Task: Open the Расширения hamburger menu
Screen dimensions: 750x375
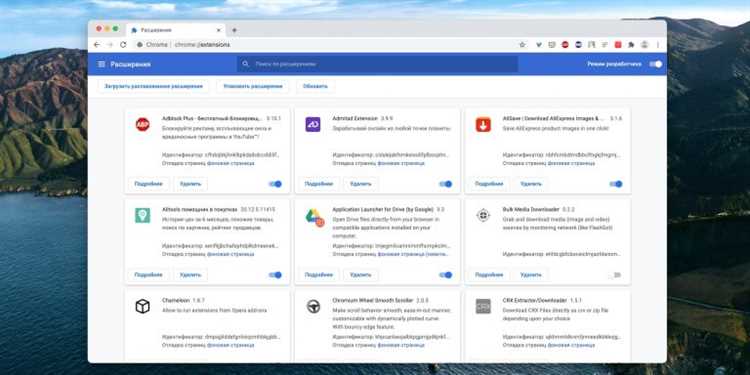Action: click(x=101, y=64)
